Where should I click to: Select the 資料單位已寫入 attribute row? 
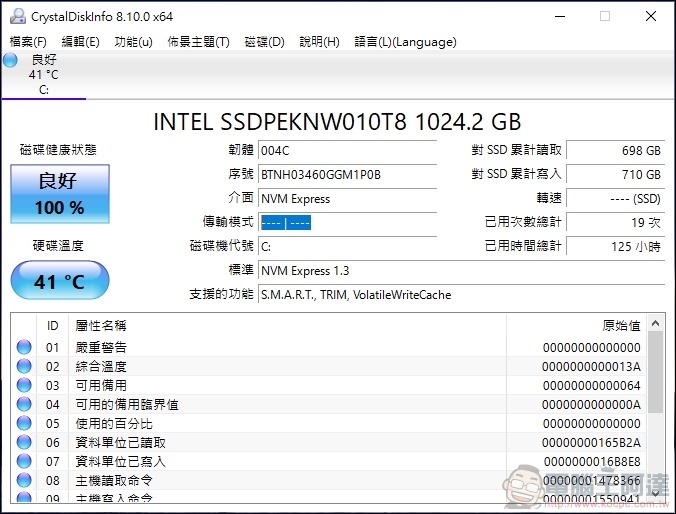point(329,461)
